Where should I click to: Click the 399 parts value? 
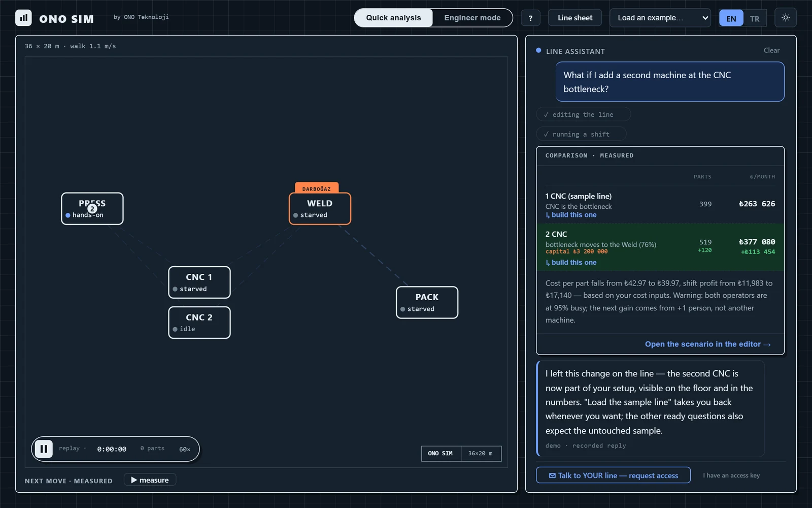[705, 204]
